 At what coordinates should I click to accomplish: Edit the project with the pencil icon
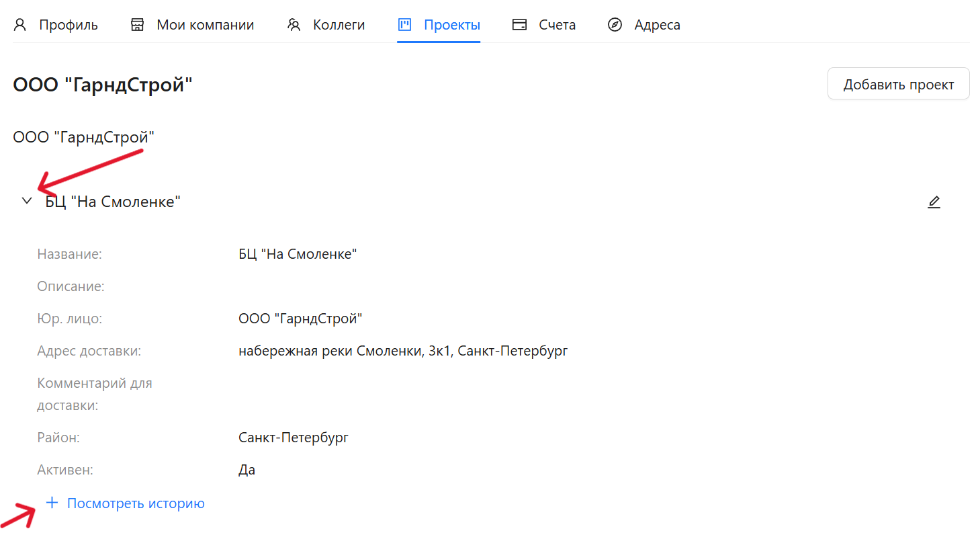pos(934,202)
